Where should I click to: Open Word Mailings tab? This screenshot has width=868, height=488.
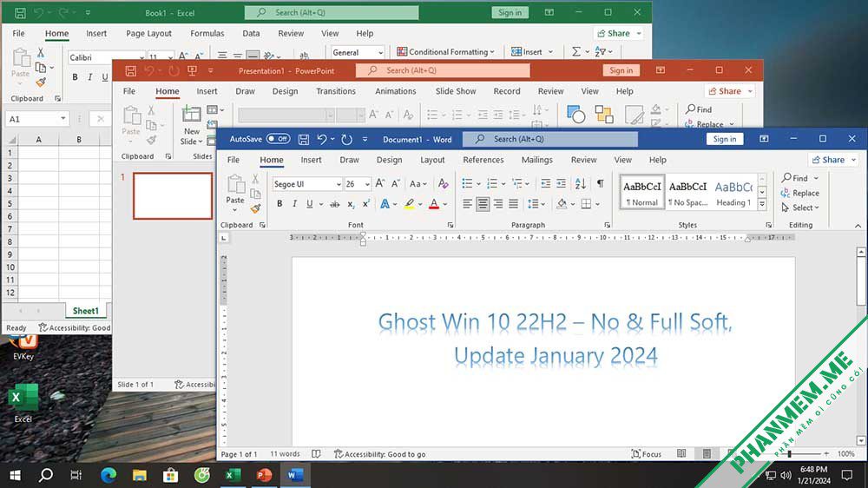coord(537,160)
